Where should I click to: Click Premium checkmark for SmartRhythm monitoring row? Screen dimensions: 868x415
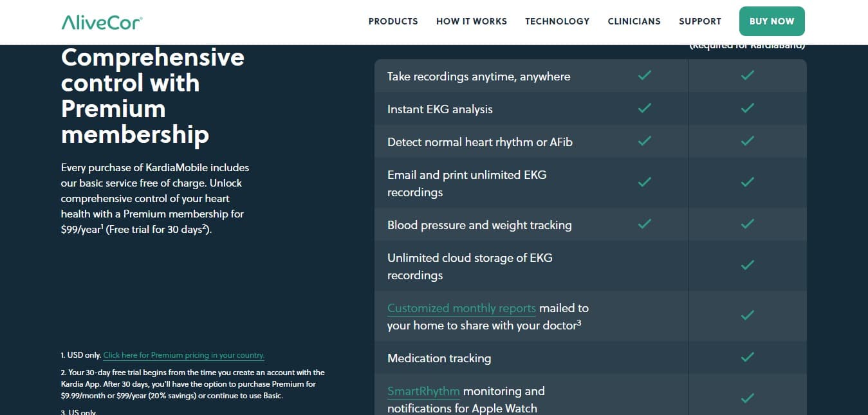[x=747, y=398]
